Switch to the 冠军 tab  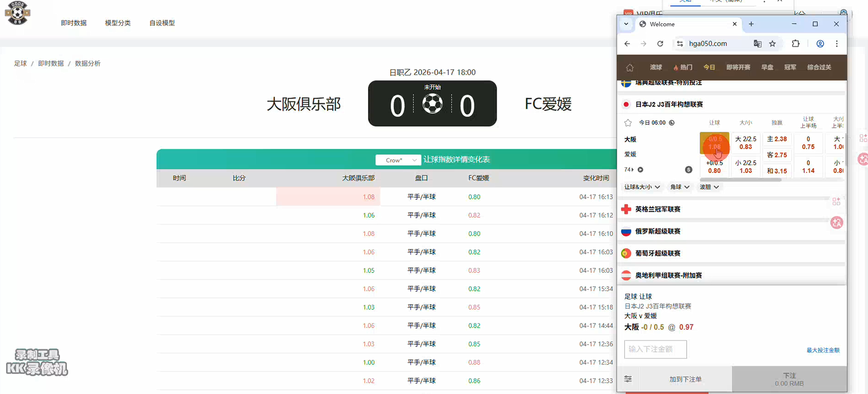(790, 67)
